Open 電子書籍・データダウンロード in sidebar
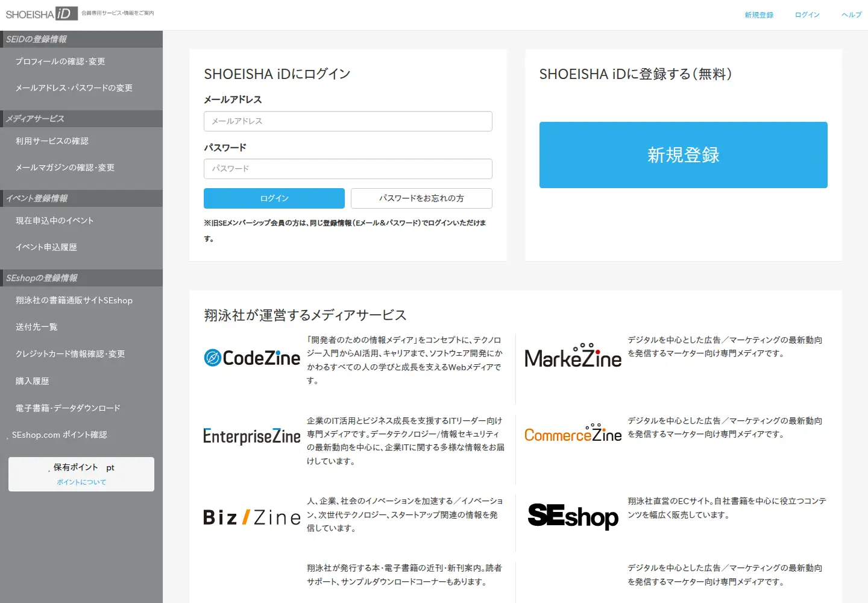Screen dimensions: 868x603 pos(68,408)
